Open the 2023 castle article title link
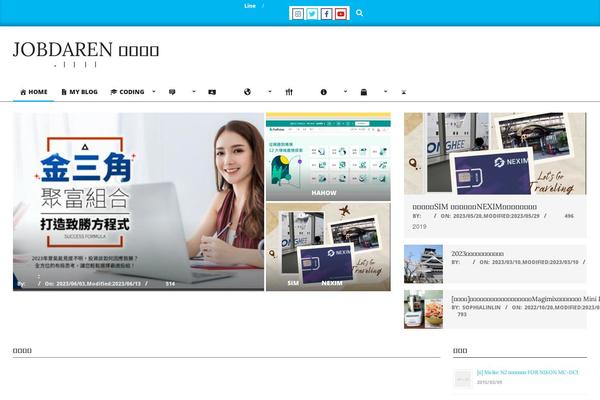Image resolution: width=600 pixels, height=400 pixels. point(477,253)
